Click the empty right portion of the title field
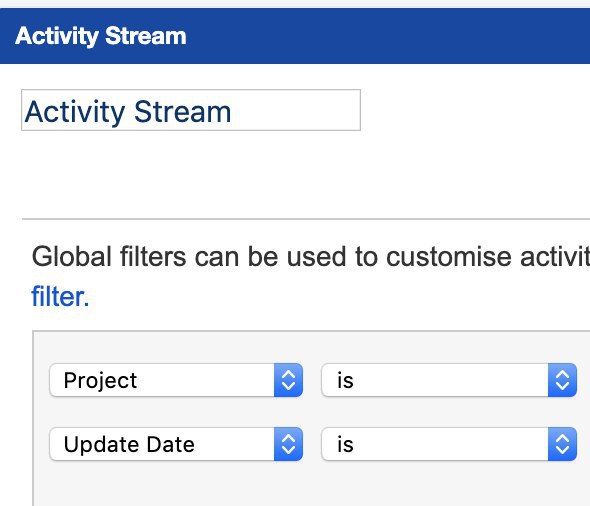 [297, 110]
